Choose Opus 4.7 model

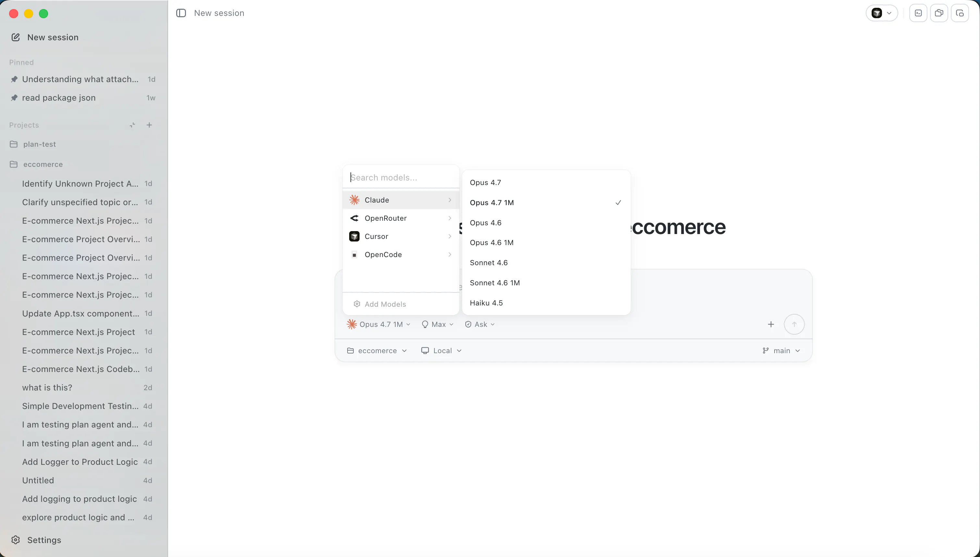pos(546,182)
